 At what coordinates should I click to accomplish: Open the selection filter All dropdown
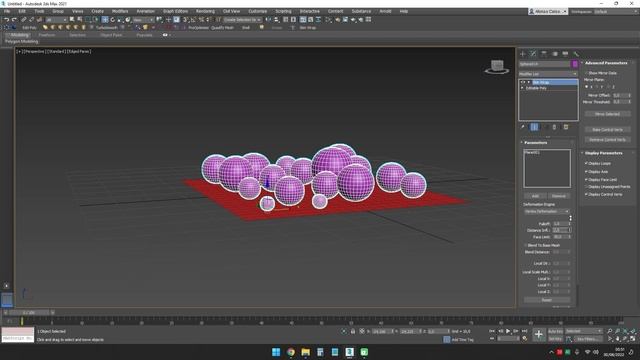coord(56,20)
